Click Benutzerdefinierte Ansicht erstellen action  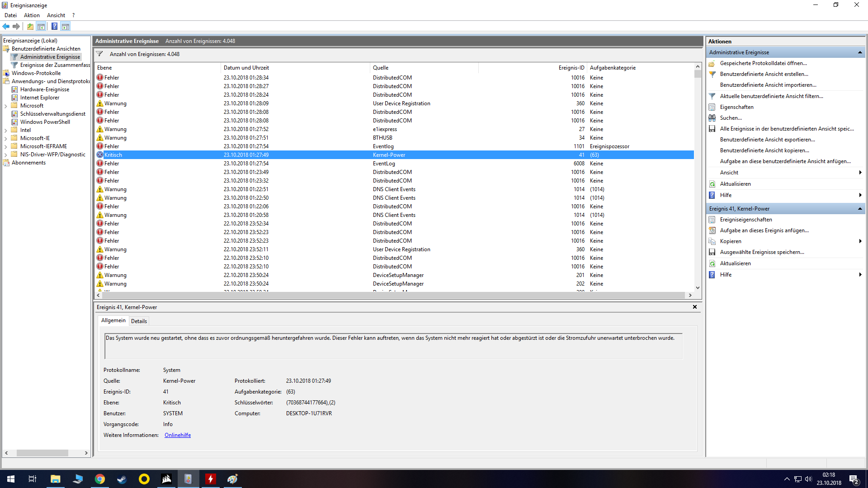(x=764, y=74)
